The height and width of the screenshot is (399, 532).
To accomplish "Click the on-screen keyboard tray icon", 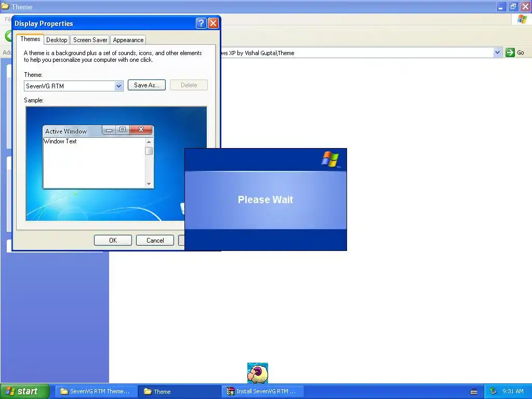I will coord(474,392).
